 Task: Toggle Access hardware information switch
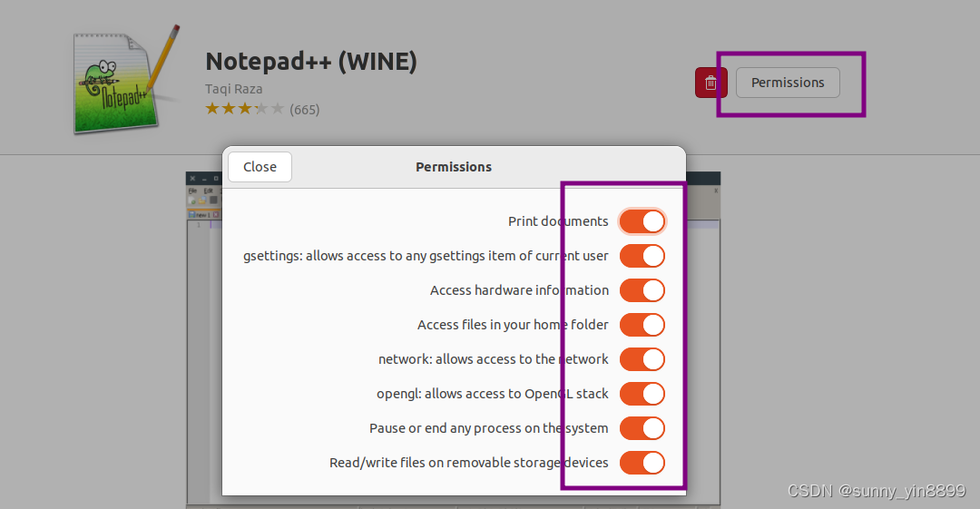click(x=642, y=290)
